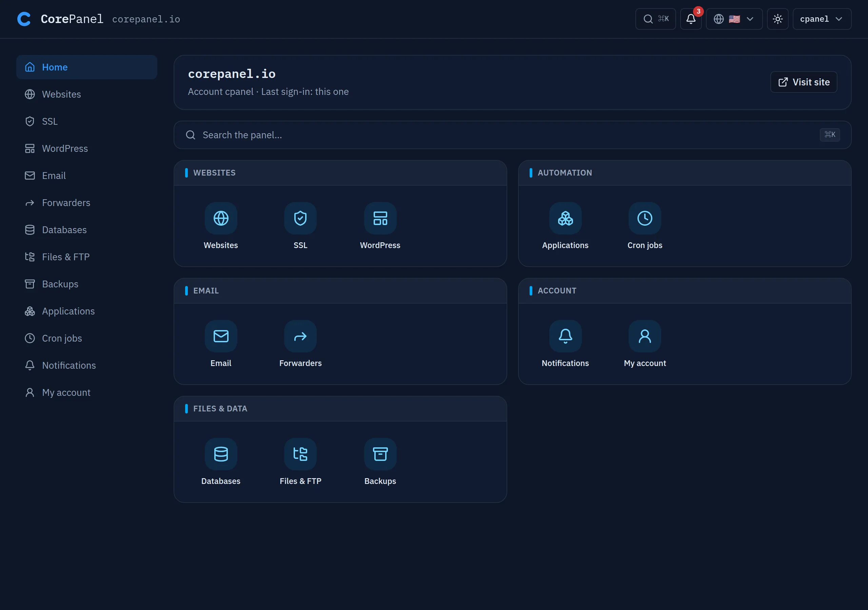Go to Cron jobs in the sidebar
The width and height of the screenshot is (868, 610).
(86, 338)
